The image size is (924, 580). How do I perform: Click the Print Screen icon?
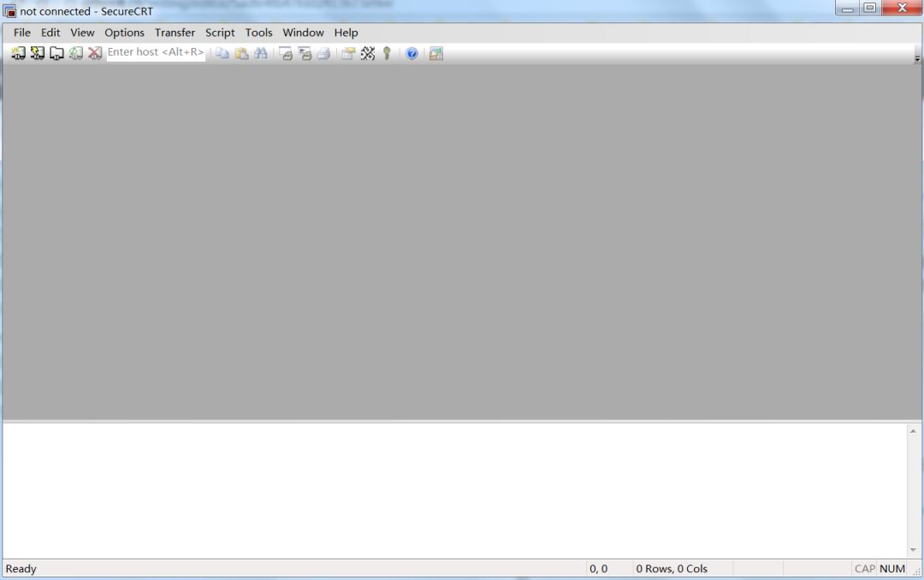(x=286, y=53)
